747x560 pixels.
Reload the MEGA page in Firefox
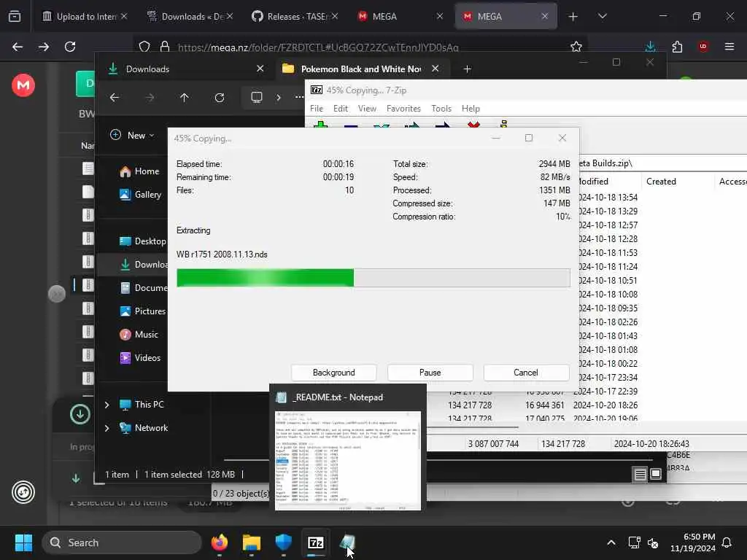click(x=70, y=47)
